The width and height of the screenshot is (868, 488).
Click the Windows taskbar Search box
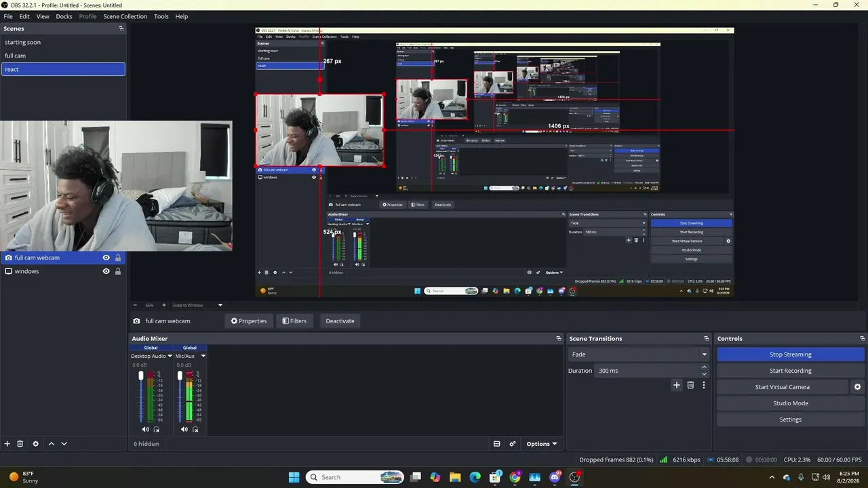click(355, 477)
